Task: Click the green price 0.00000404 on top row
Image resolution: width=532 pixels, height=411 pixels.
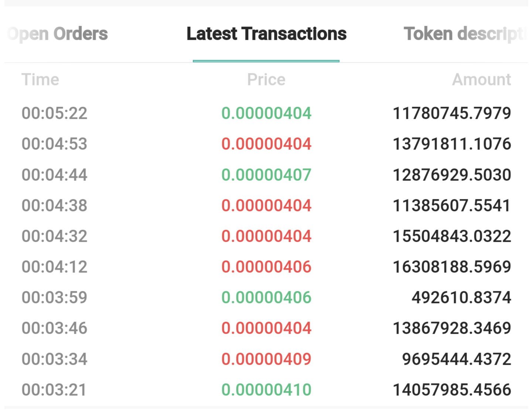Action: tap(267, 113)
